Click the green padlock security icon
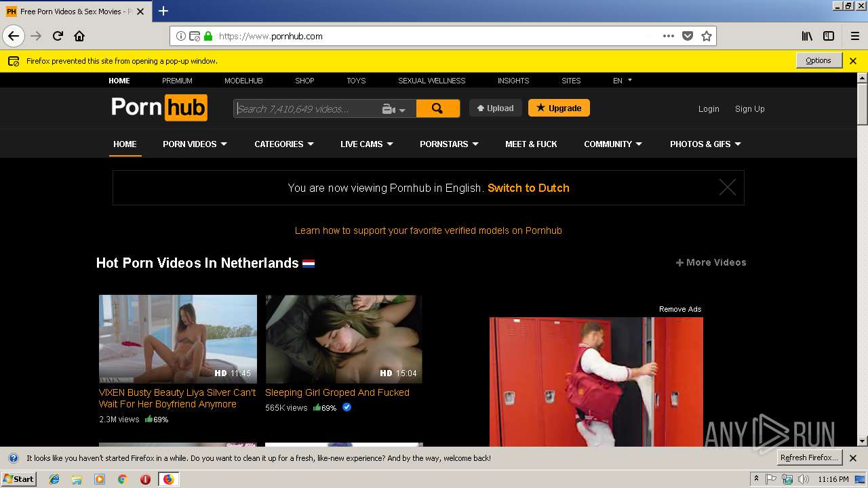The width and height of the screenshot is (868, 488). [x=208, y=36]
